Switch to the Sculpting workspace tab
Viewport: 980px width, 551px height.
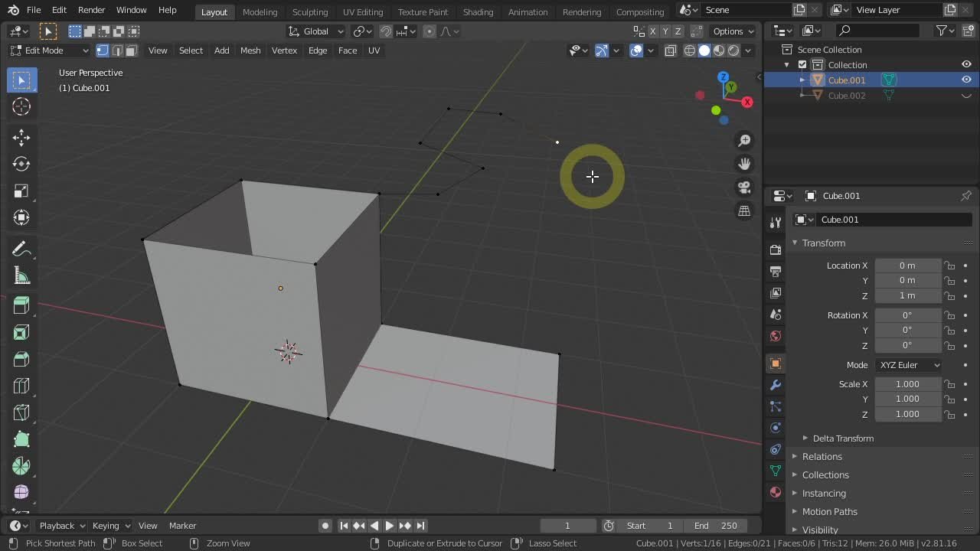point(309,11)
